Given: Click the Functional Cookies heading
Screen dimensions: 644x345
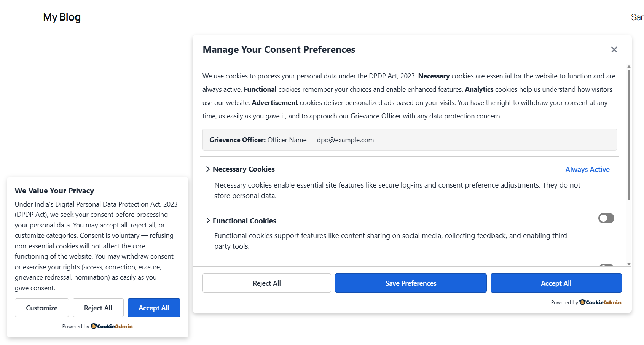Looking at the screenshot, I should (244, 221).
